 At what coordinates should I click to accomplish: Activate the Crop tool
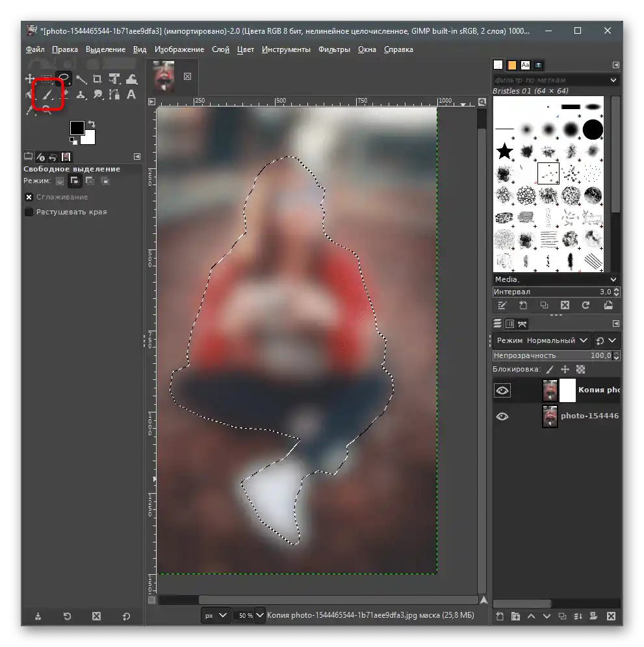[x=97, y=79]
